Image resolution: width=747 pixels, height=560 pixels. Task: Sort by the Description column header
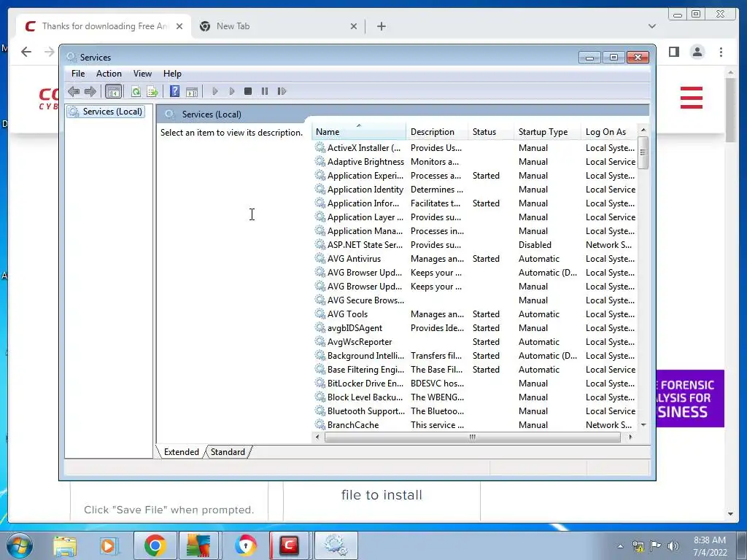tap(437, 132)
